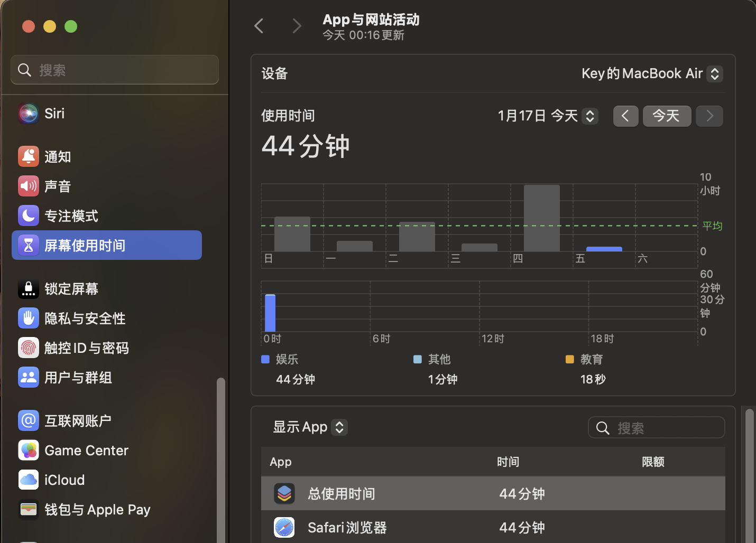The width and height of the screenshot is (756, 543).
Task: Expand the Key的MacBook Air device dropdown
Action: pyautogui.click(x=651, y=74)
